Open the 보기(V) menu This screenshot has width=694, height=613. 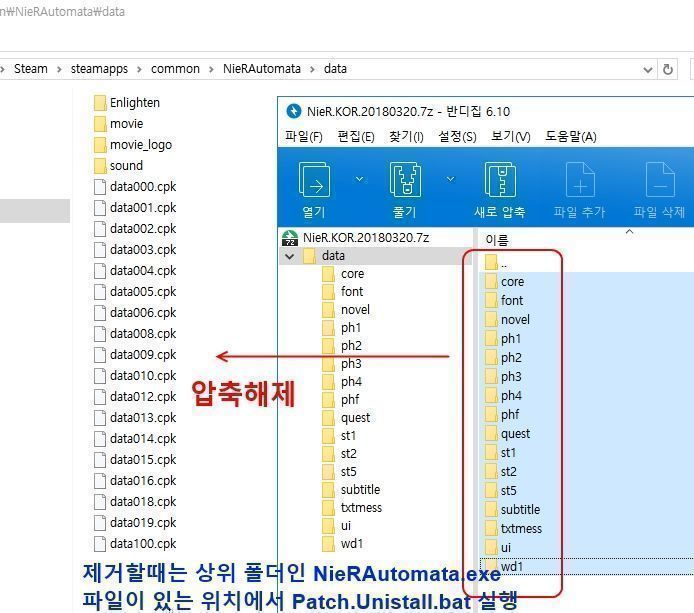511,136
